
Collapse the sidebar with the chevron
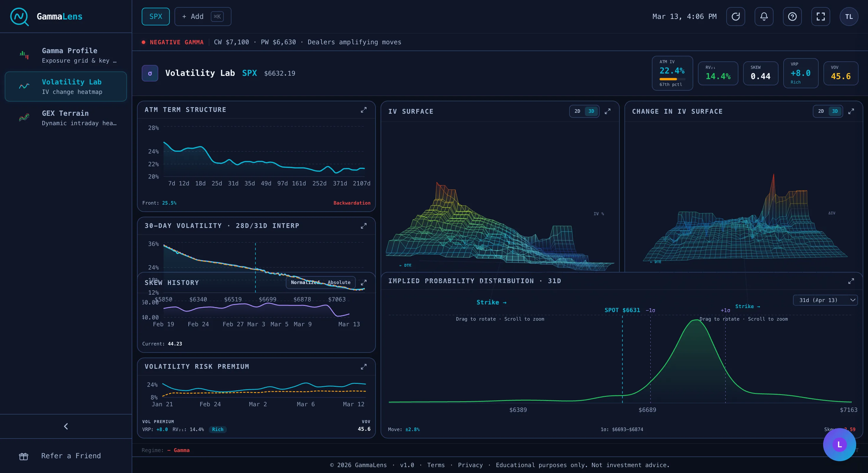(66, 427)
